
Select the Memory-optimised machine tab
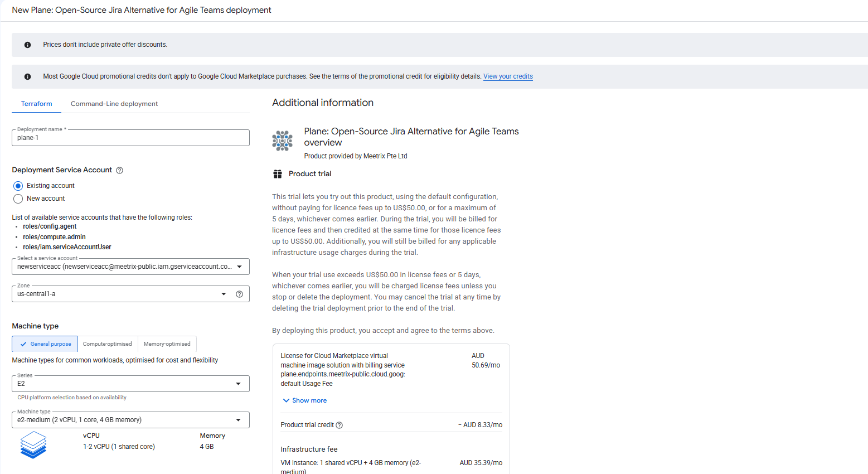167,344
